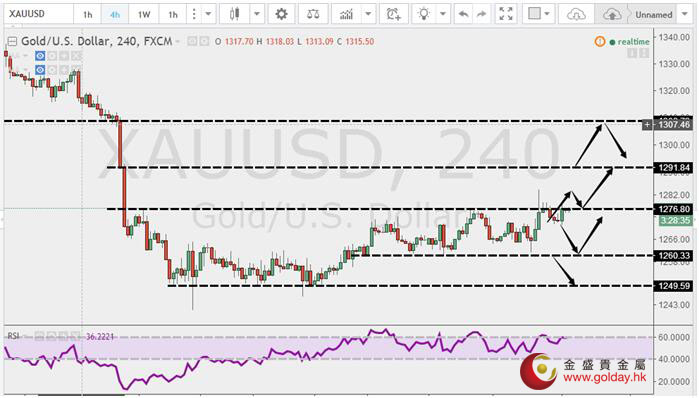
Task: Open the indicators chart icon
Action: point(346,14)
